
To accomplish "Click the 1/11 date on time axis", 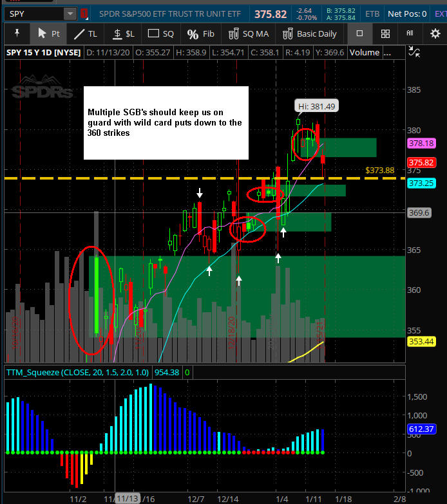I will [313, 499].
